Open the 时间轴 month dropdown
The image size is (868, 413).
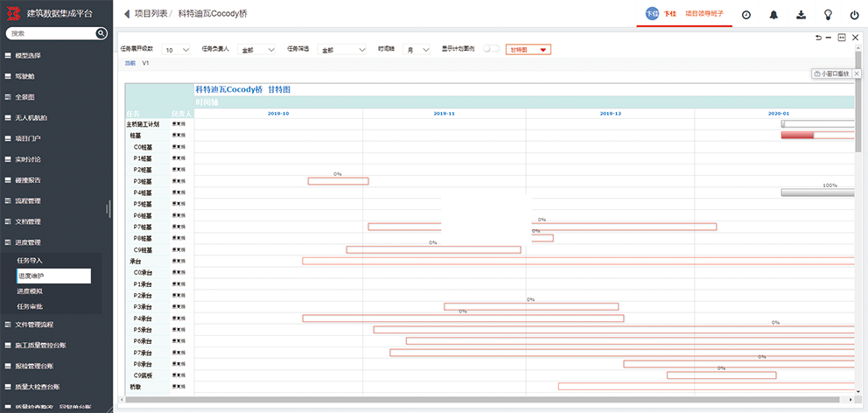(x=416, y=50)
